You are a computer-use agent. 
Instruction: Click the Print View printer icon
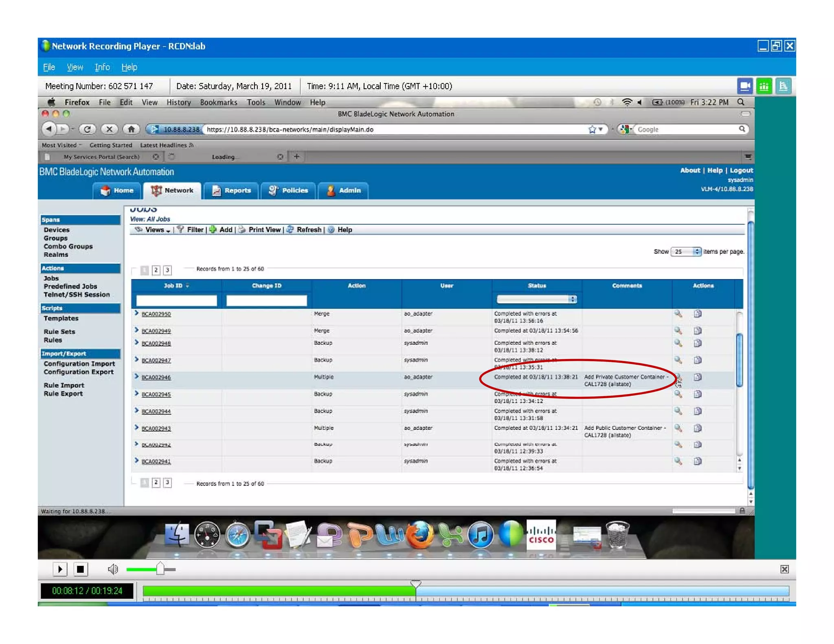pos(242,230)
